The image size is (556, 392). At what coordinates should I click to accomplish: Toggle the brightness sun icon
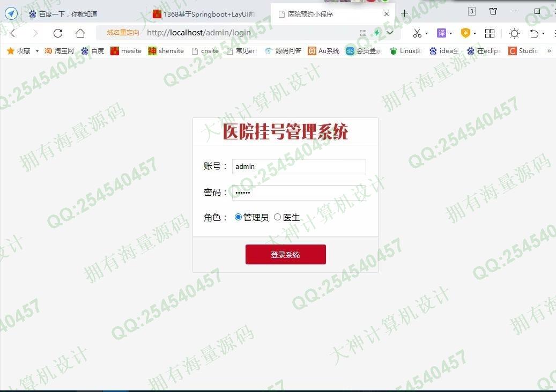pos(514,33)
